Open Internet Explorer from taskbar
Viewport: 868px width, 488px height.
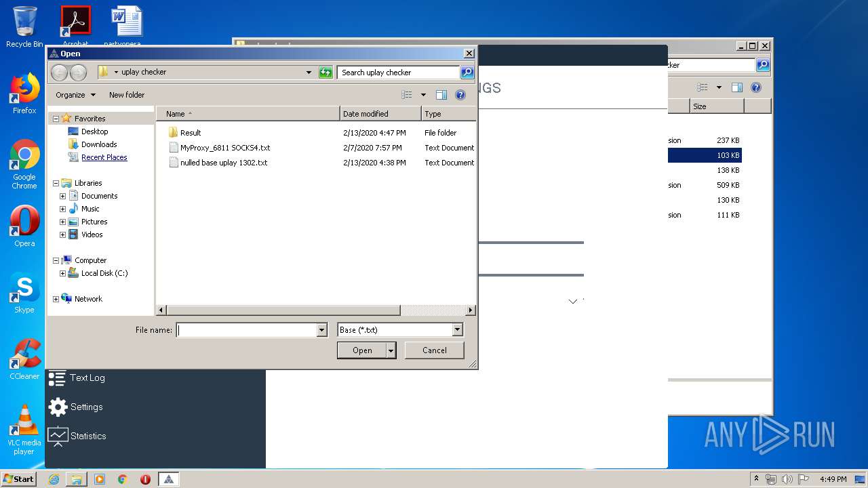(54, 479)
